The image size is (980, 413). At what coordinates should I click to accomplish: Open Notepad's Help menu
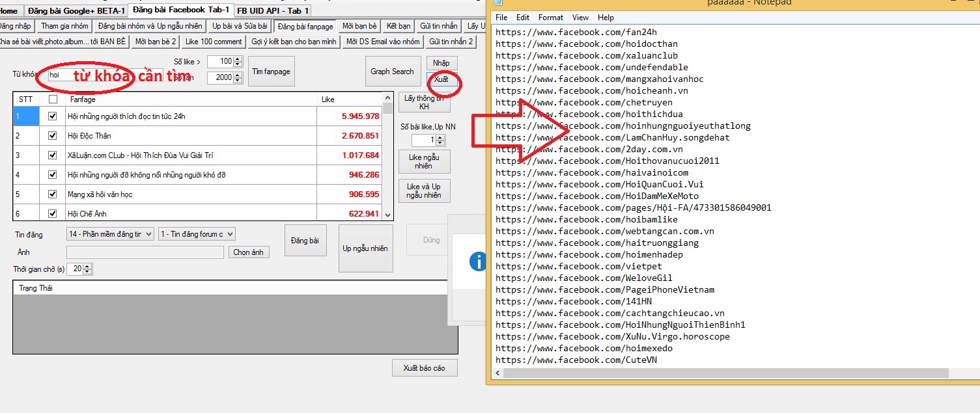(606, 18)
